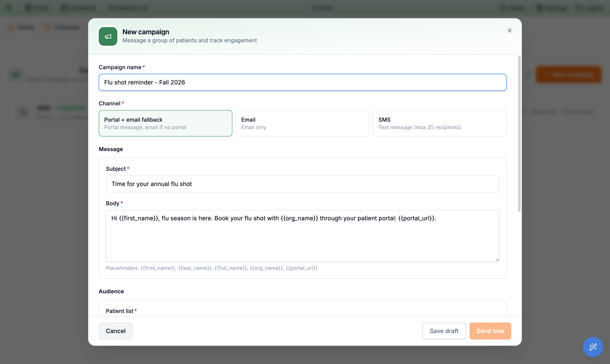610x364 pixels.
Task: Click the Audience section heading
Action: click(111, 291)
